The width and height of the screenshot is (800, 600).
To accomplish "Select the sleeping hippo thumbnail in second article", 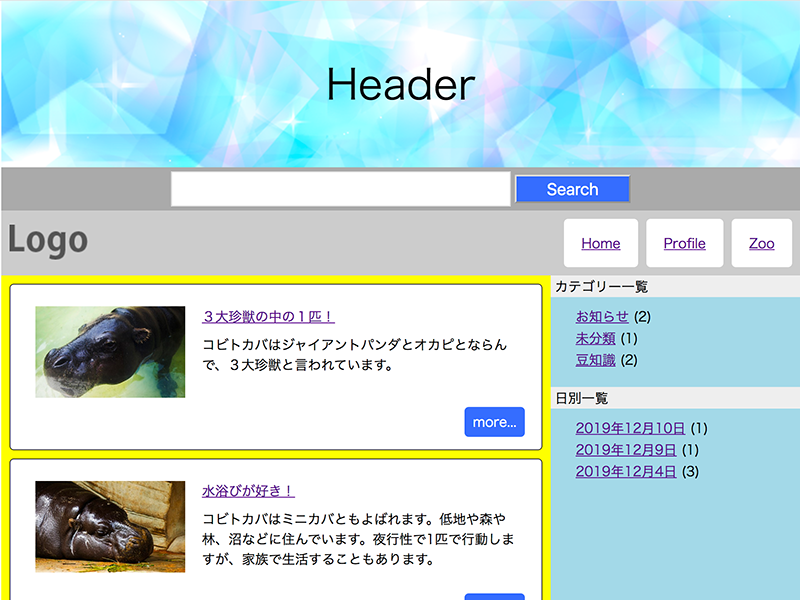I will tap(110, 527).
